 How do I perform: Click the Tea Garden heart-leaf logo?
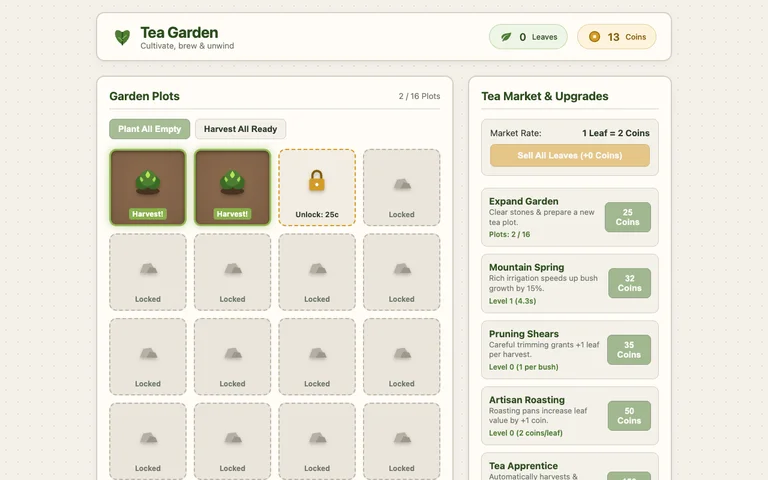(x=122, y=37)
